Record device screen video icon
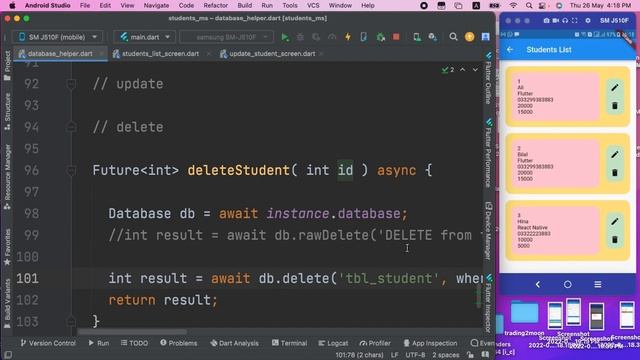 [x=556, y=20]
